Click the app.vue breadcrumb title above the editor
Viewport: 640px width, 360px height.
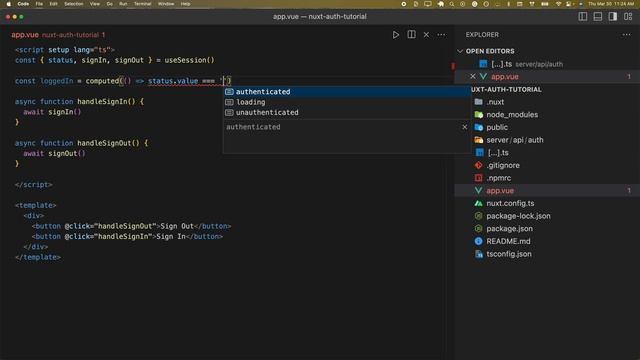[25, 35]
